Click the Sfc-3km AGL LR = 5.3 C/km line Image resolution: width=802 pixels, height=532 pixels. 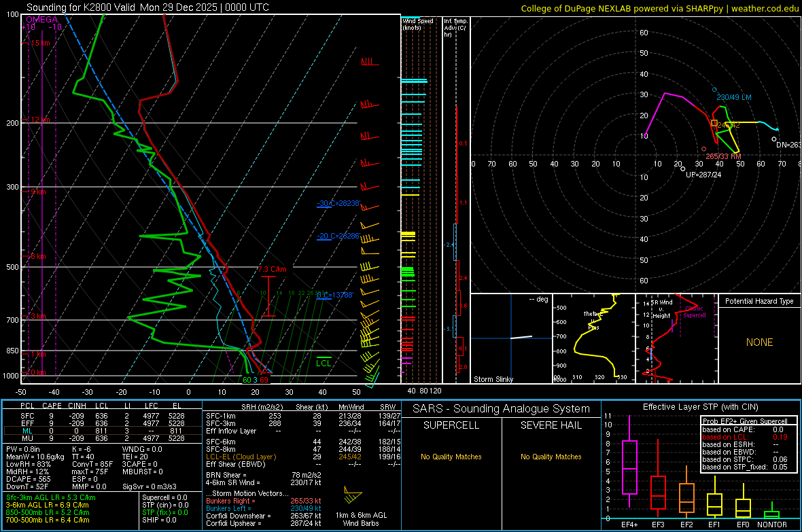[x=51, y=497]
